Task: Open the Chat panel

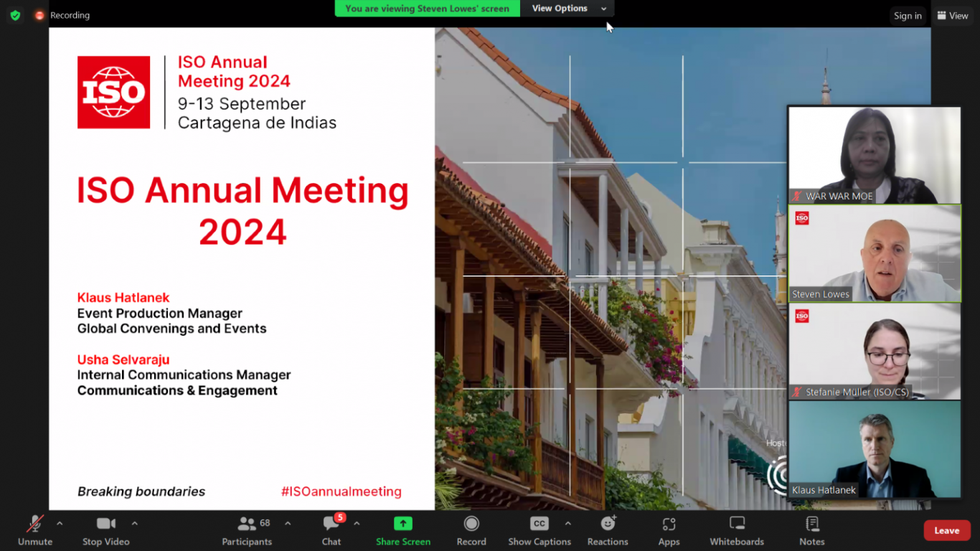Action: point(331,531)
